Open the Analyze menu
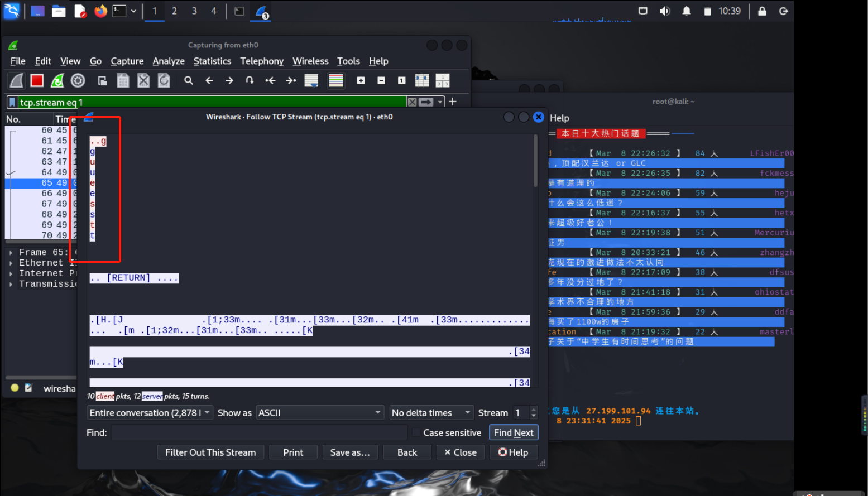The width and height of the screenshot is (868, 496). coord(169,61)
